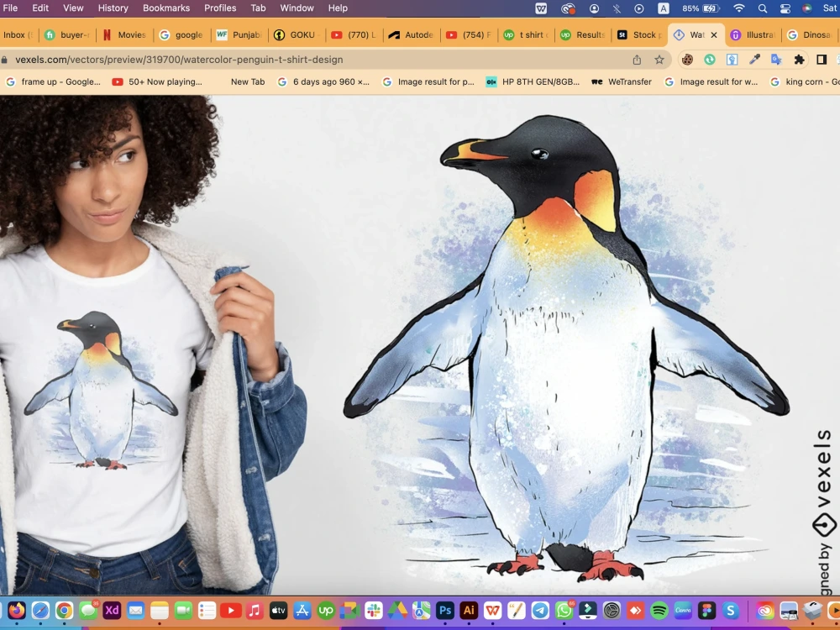Click the green refresh-arrows extension icon
Screen dimensions: 840x630
710,60
